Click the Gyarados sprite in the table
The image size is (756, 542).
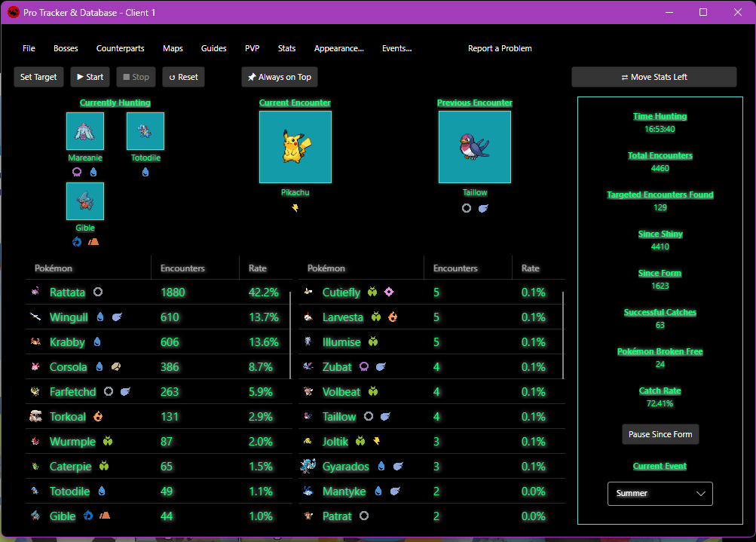[308, 466]
